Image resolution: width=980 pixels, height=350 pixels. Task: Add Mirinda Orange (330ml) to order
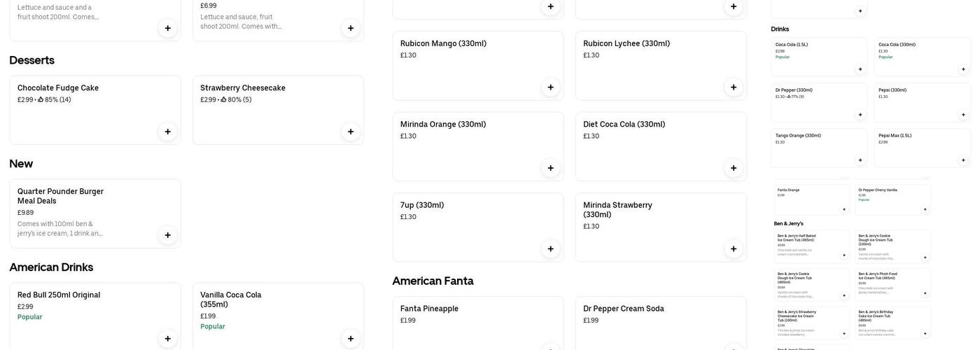[550, 168]
